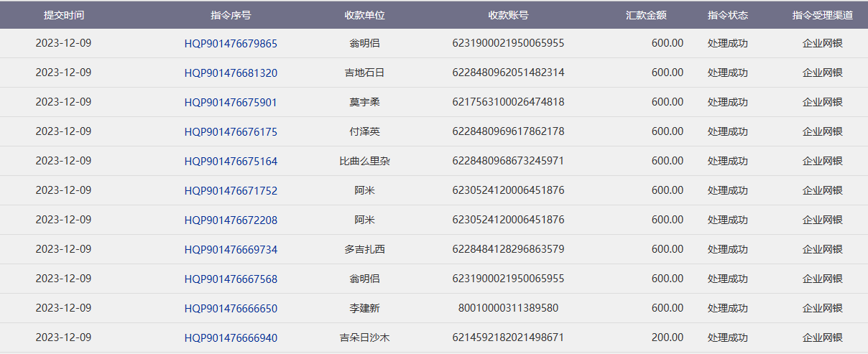Click the HQP901476671752 link
The width and height of the screenshot is (868, 354).
tap(231, 191)
